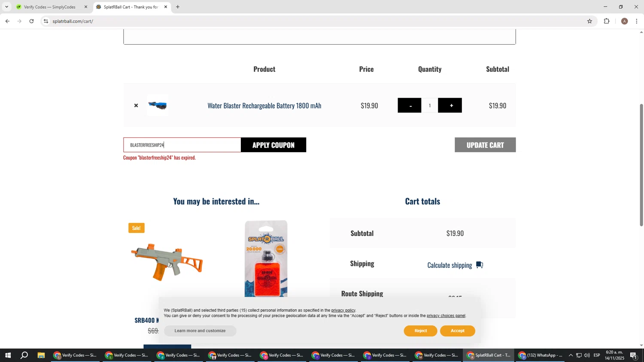Click the $19.90 cart subtotal value

pyautogui.click(x=455, y=233)
